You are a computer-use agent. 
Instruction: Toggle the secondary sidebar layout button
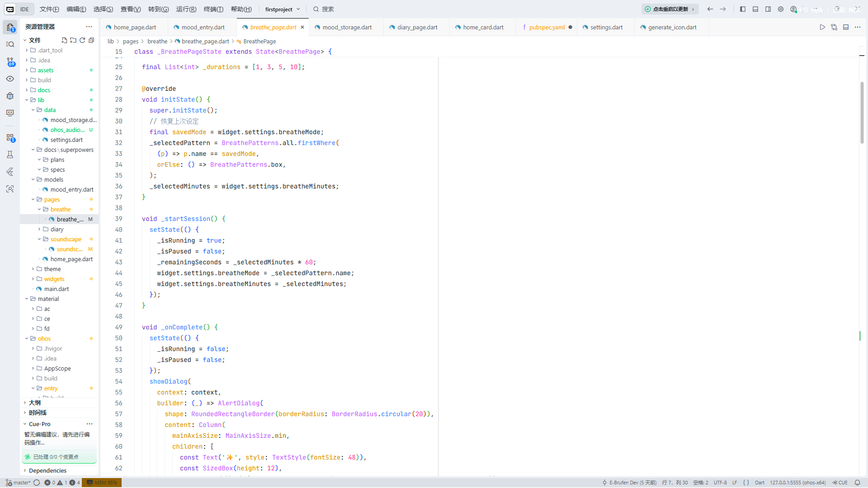768,9
